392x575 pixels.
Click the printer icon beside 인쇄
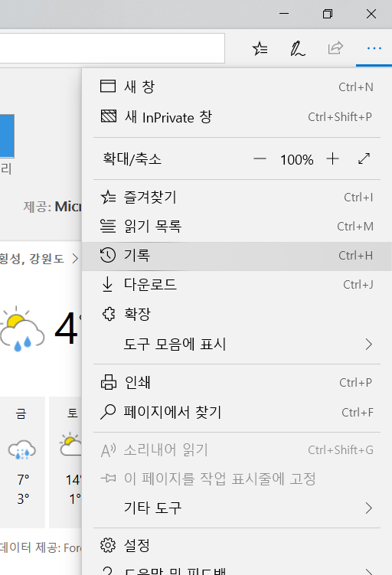[x=109, y=382]
